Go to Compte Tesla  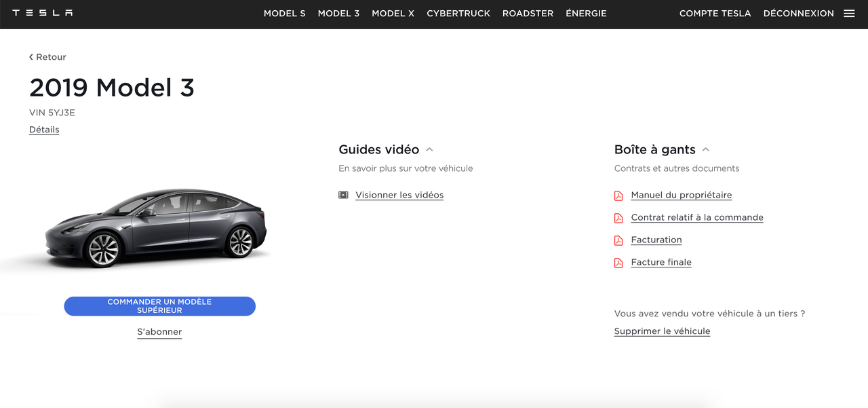click(x=715, y=13)
